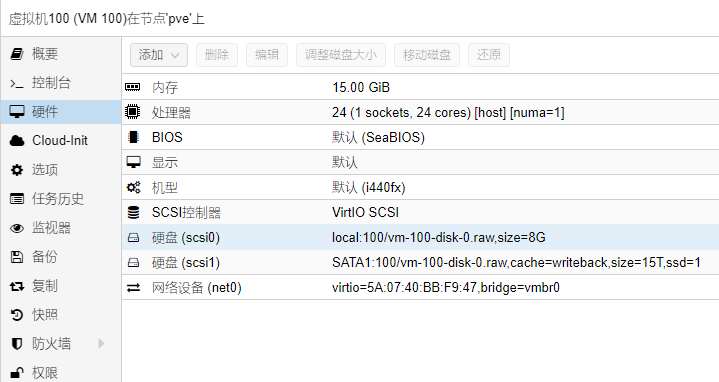Click the 内存 memory module icon

(x=133, y=87)
